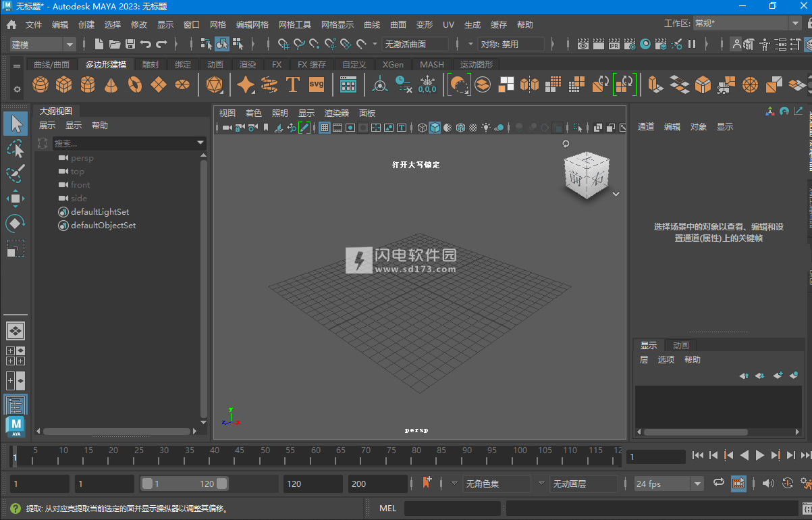Viewport: 812px width, 520px height.
Task: Click the play backward button
Action: click(745, 456)
